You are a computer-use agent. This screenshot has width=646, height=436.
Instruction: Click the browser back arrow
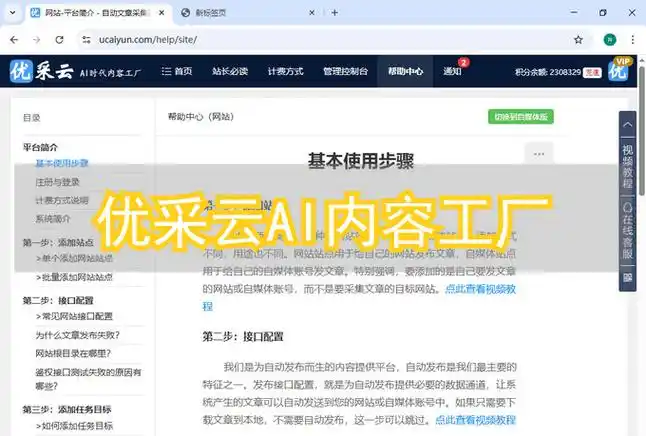point(14,40)
